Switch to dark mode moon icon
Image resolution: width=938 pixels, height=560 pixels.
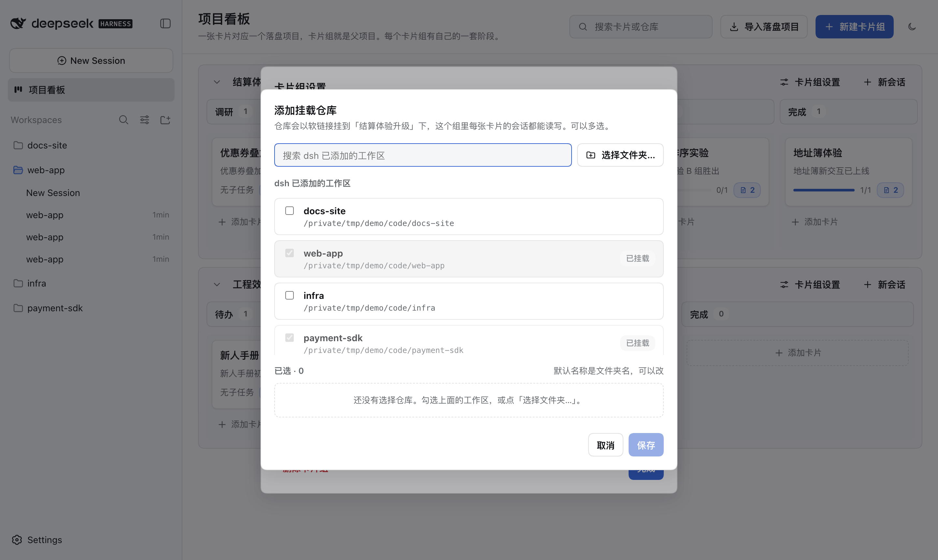pyautogui.click(x=912, y=27)
